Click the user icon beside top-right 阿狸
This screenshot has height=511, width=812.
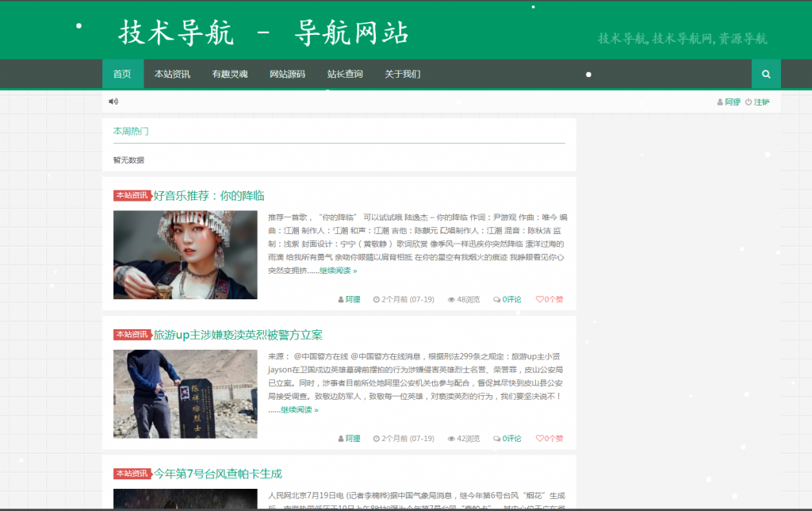click(720, 102)
